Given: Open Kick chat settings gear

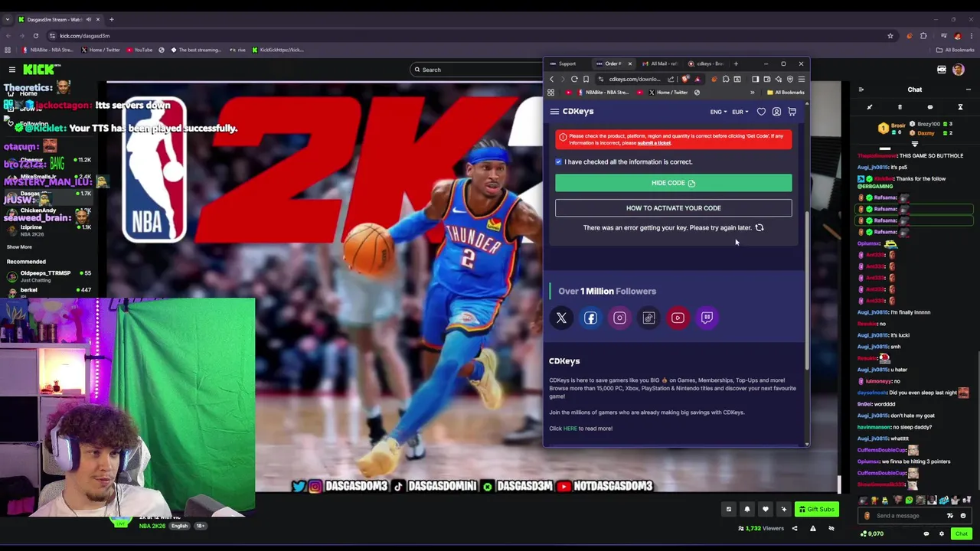Looking at the screenshot, I should [x=942, y=533].
